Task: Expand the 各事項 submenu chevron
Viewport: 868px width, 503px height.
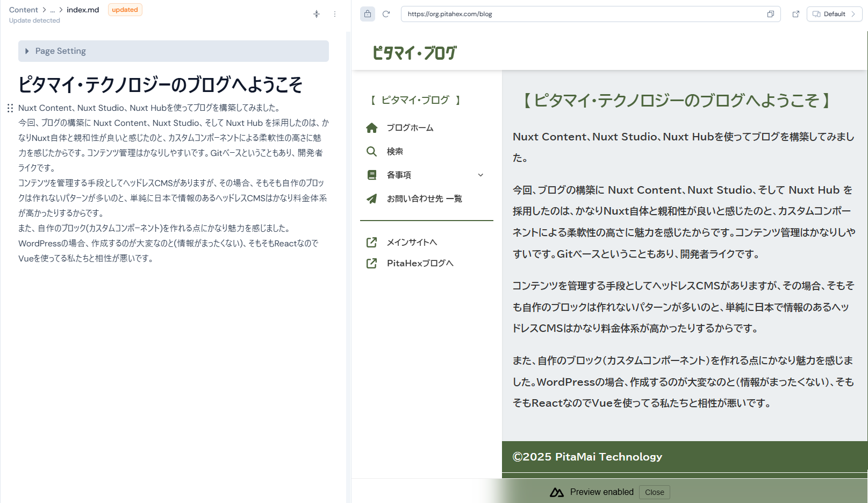Action: coord(480,175)
